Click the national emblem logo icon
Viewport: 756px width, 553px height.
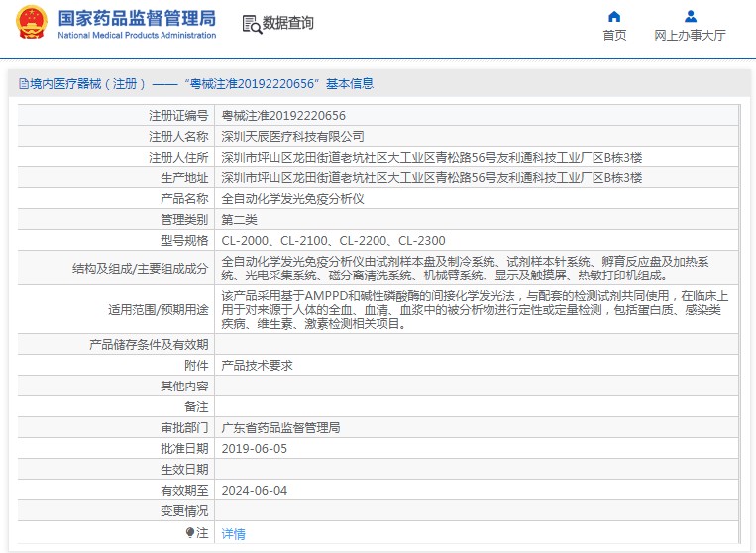(x=32, y=23)
